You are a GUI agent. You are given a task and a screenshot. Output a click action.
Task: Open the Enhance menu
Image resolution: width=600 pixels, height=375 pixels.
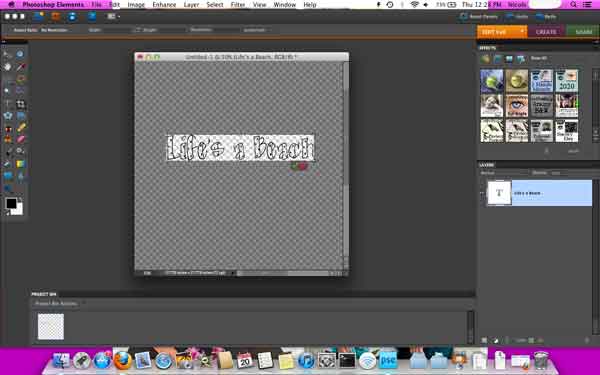164,5
